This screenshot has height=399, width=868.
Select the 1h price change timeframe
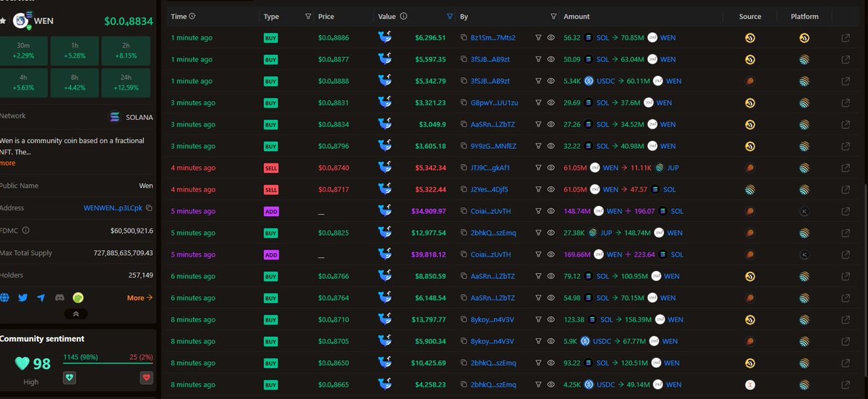(75, 51)
